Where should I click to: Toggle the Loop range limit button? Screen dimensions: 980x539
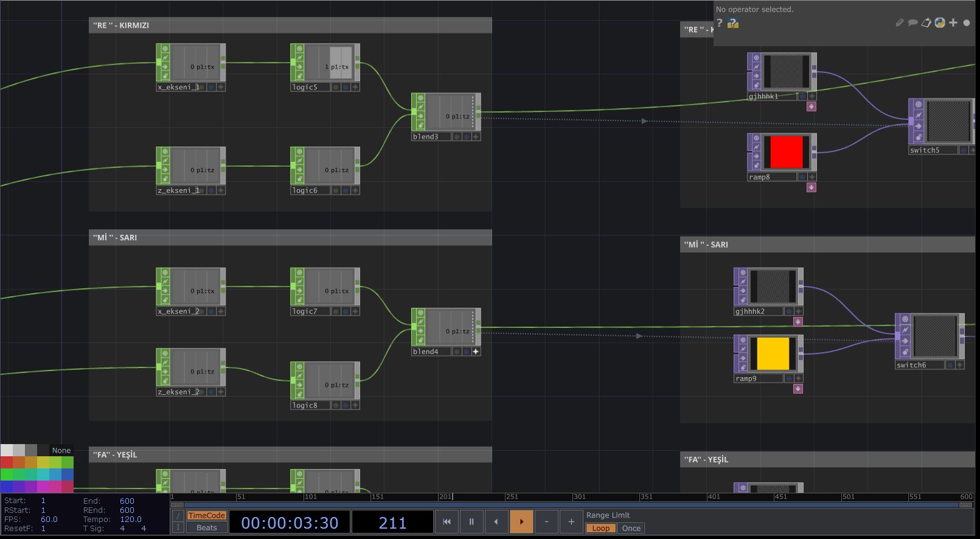[x=600, y=528]
